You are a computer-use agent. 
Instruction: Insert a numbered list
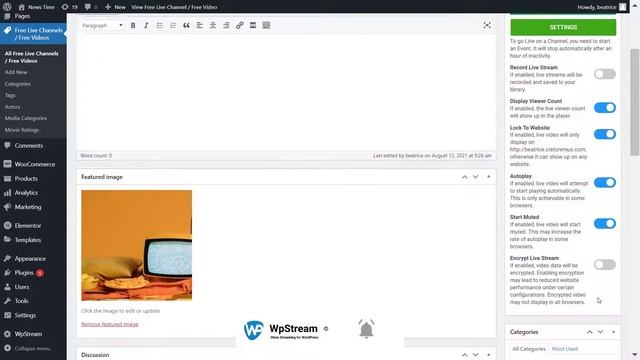click(173, 25)
